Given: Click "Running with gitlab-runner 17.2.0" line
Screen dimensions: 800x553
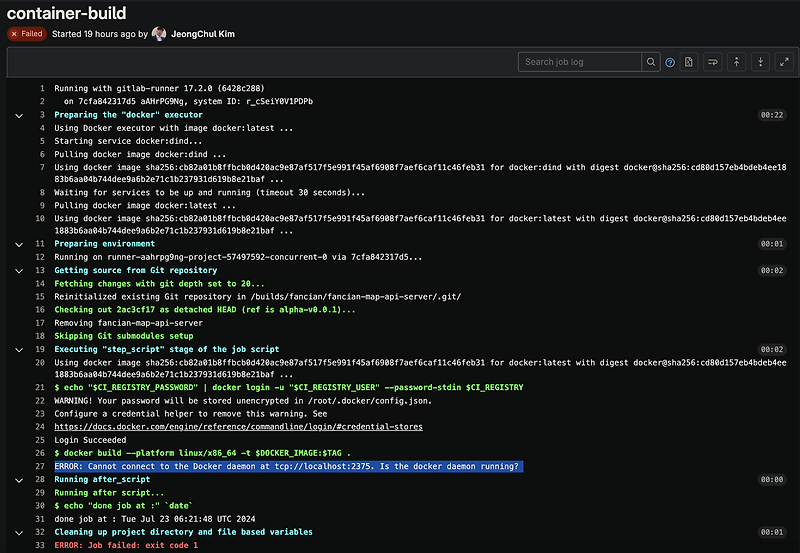Looking at the screenshot, I should point(160,88).
